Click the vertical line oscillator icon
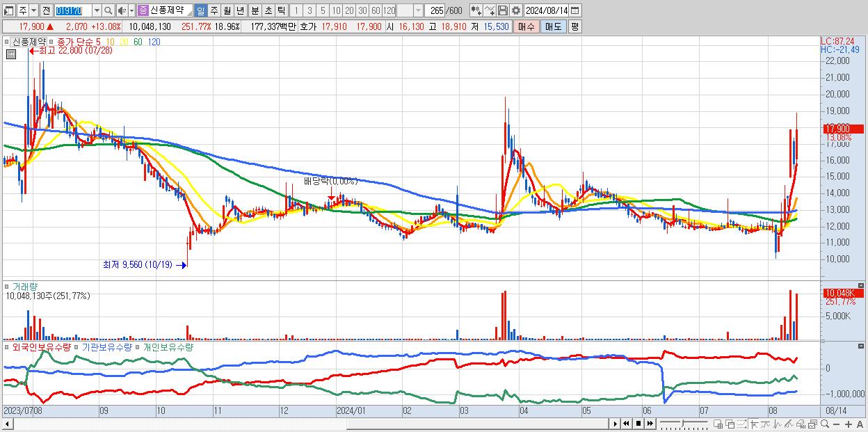868x432 pixels. (x=778, y=424)
